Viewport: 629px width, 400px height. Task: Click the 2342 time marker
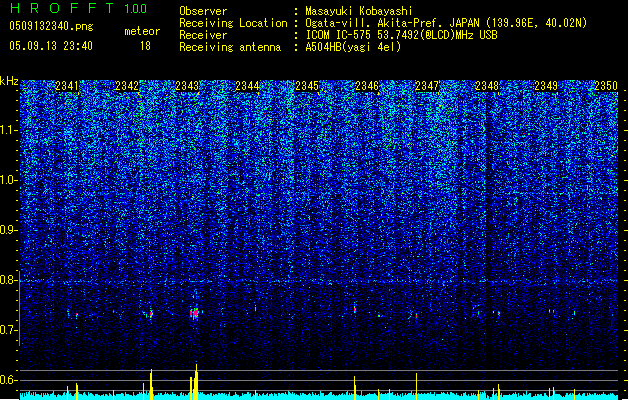coord(127,86)
